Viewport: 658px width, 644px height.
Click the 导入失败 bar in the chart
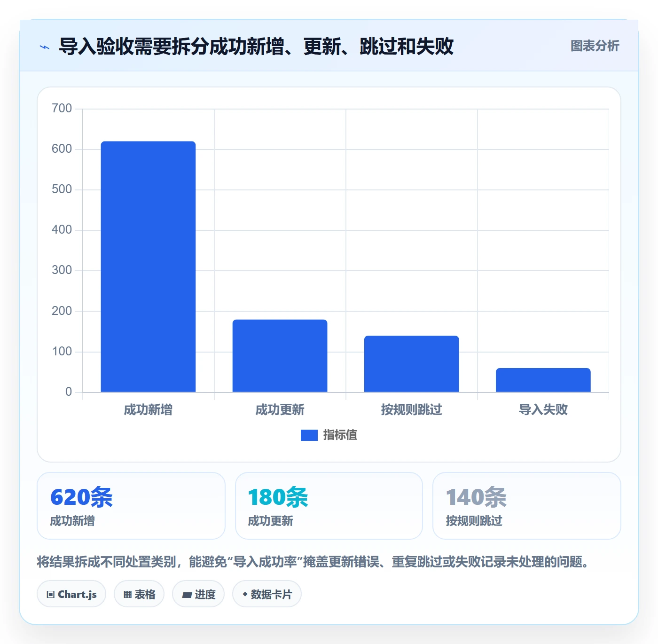pyautogui.click(x=543, y=380)
